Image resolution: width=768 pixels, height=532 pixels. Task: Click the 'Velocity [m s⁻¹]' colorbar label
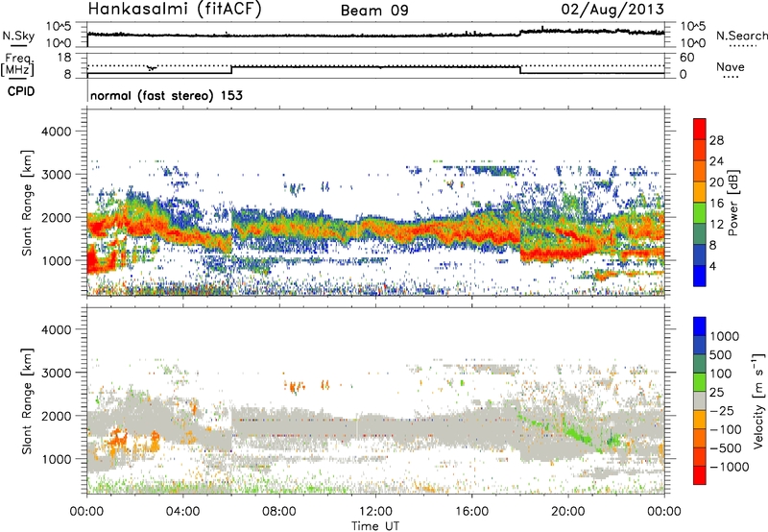click(x=758, y=400)
